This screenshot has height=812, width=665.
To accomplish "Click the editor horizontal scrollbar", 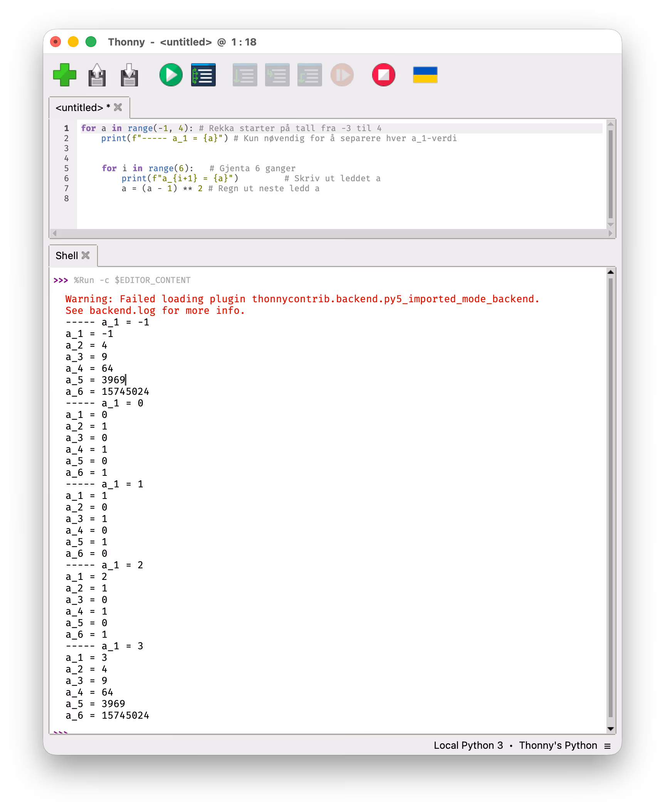I will coord(332,233).
